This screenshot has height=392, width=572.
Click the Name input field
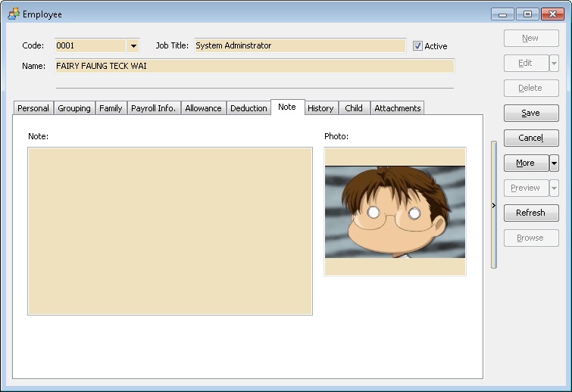254,66
